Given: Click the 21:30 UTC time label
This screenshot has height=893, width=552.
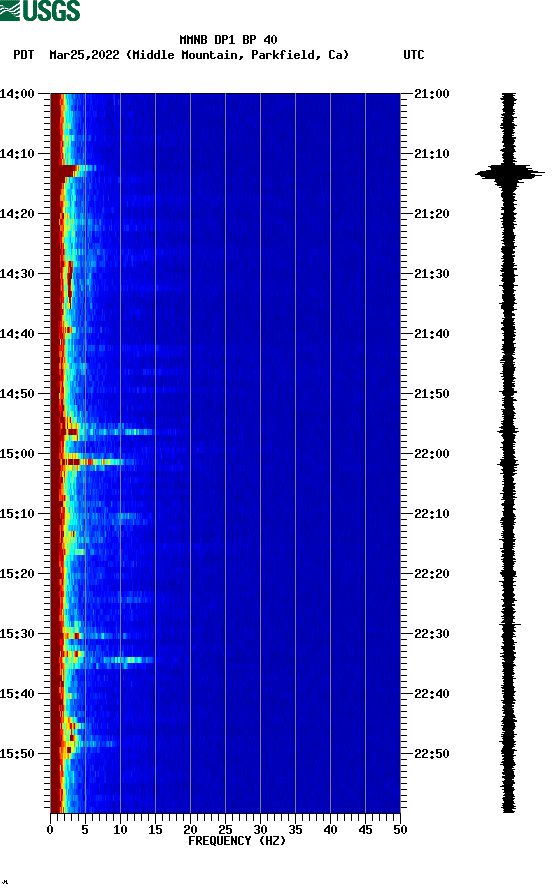Looking at the screenshot, I should point(432,273).
